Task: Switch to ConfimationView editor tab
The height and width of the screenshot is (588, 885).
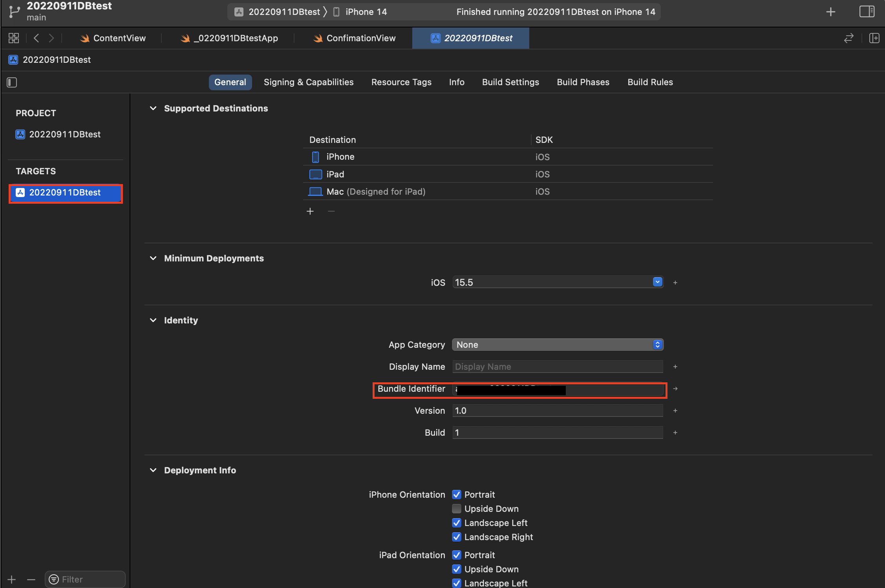Action: click(x=355, y=38)
